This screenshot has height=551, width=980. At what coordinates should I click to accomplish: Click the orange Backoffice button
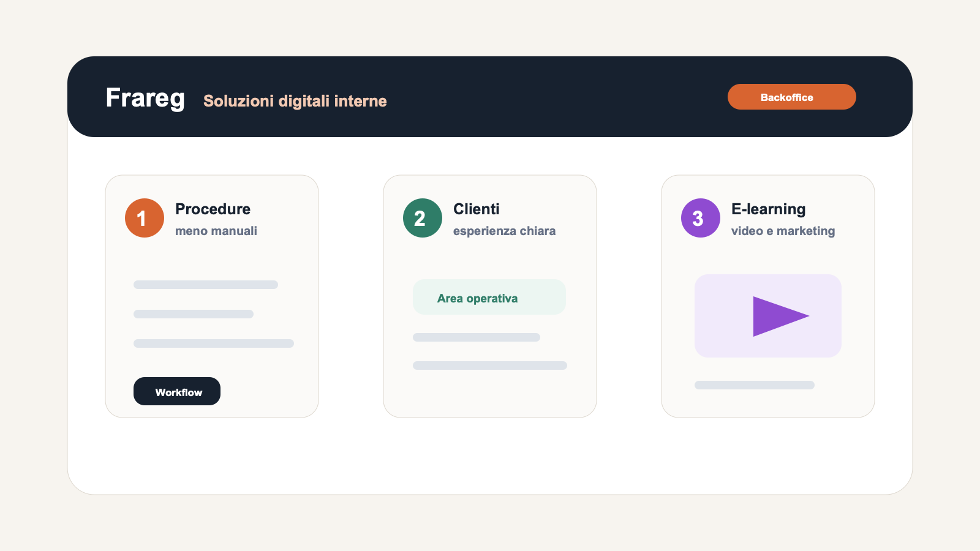(791, 97)
